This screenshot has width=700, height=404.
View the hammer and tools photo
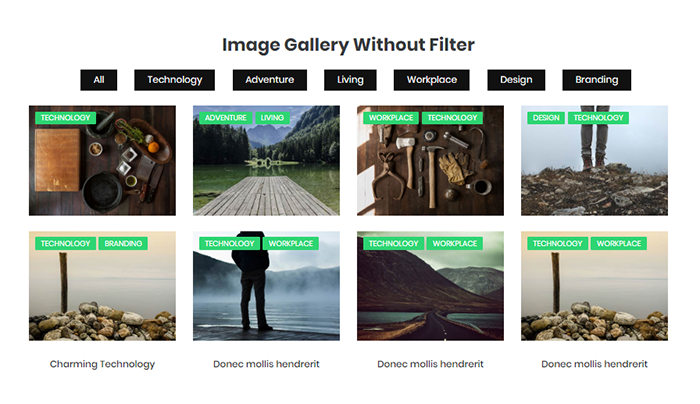coord(430,170)
